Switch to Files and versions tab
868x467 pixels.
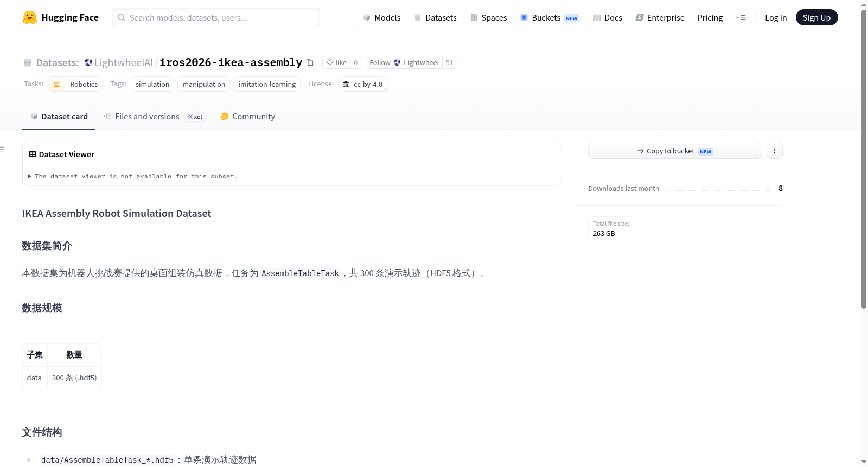tap(154, 117)
